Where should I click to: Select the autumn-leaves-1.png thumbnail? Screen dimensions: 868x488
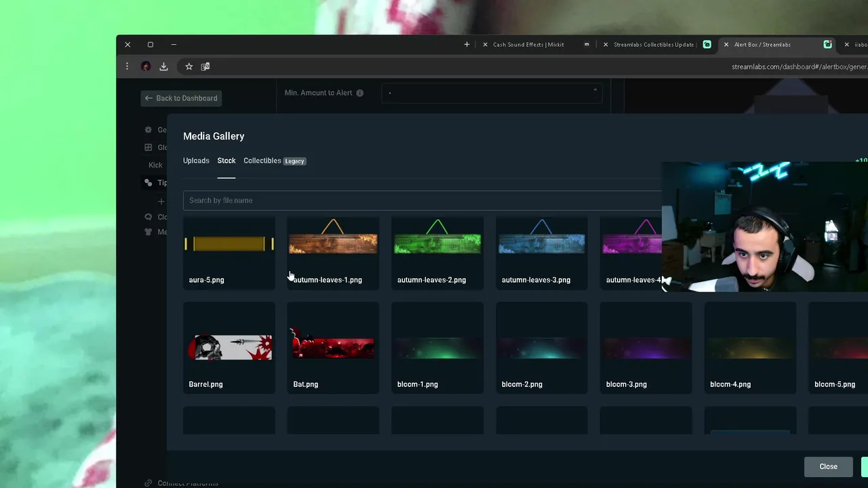(333, 253)
